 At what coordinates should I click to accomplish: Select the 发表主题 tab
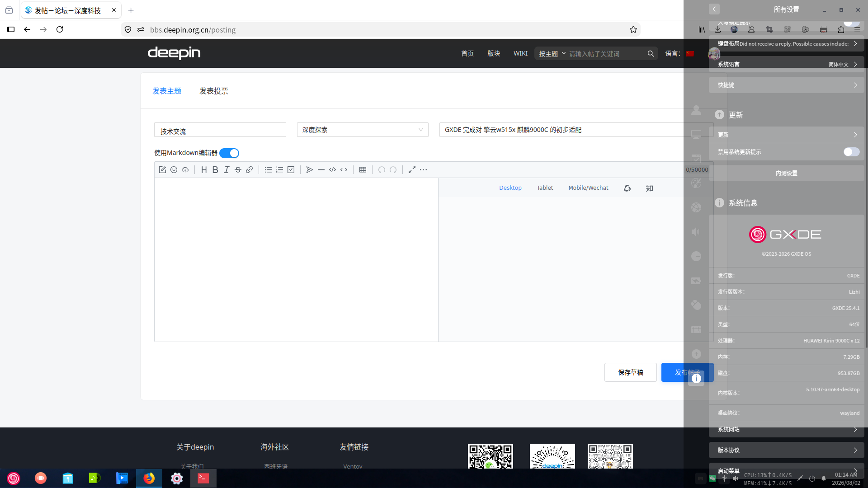pos(167,91)
